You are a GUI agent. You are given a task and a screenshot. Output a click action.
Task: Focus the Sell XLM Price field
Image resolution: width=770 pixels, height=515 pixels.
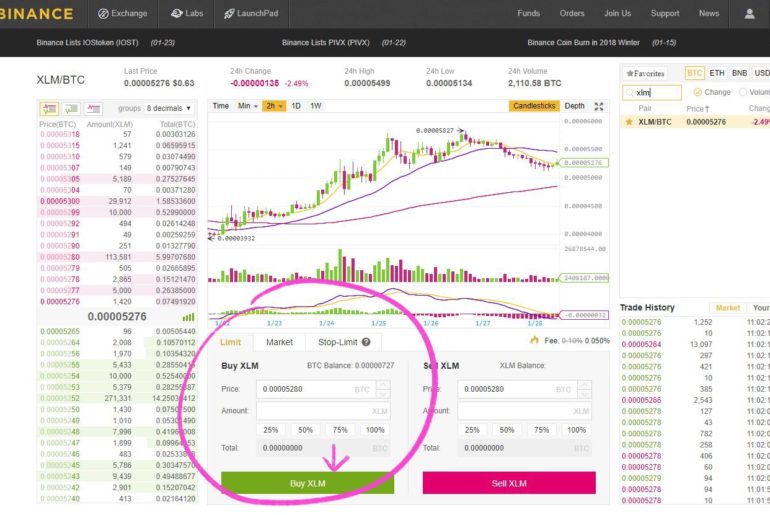[x=518, y=389]
